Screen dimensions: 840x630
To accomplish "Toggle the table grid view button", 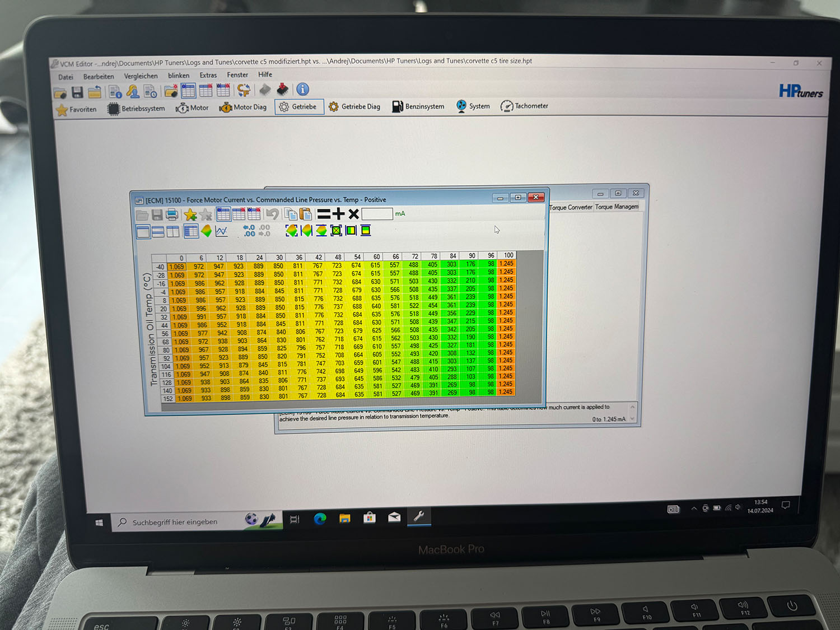I will pyautogui.click(x=191, y=231).
